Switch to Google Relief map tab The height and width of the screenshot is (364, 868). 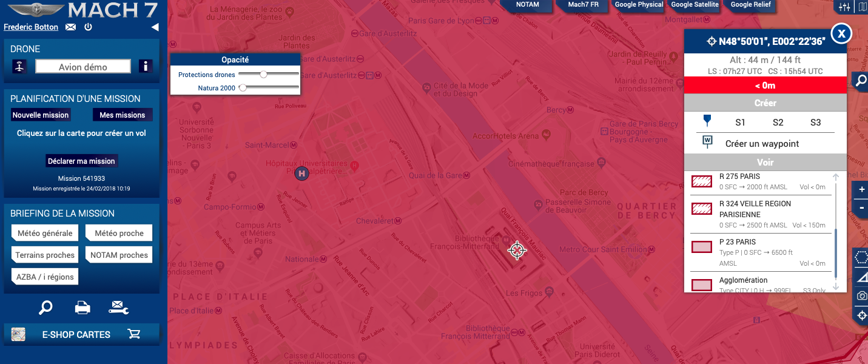pos(750,5)
